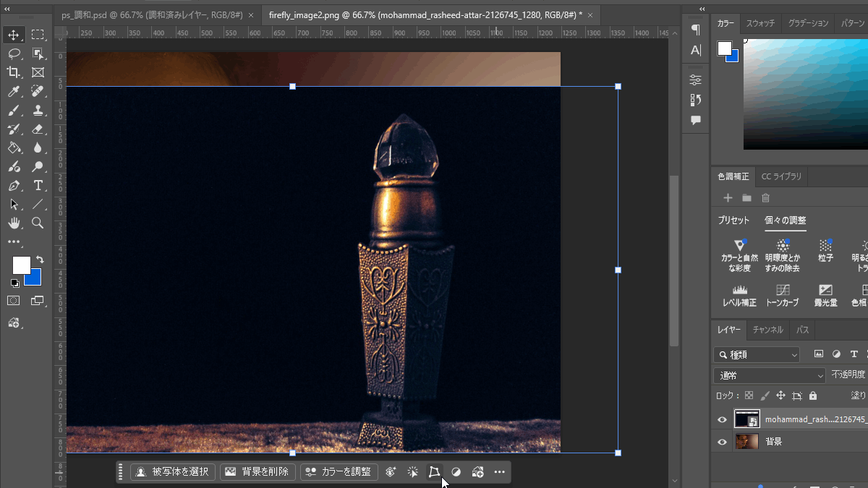Open the Edit Toolbar three-dots menu
Screen dimensions: 868x488
[x=13, y=241]
